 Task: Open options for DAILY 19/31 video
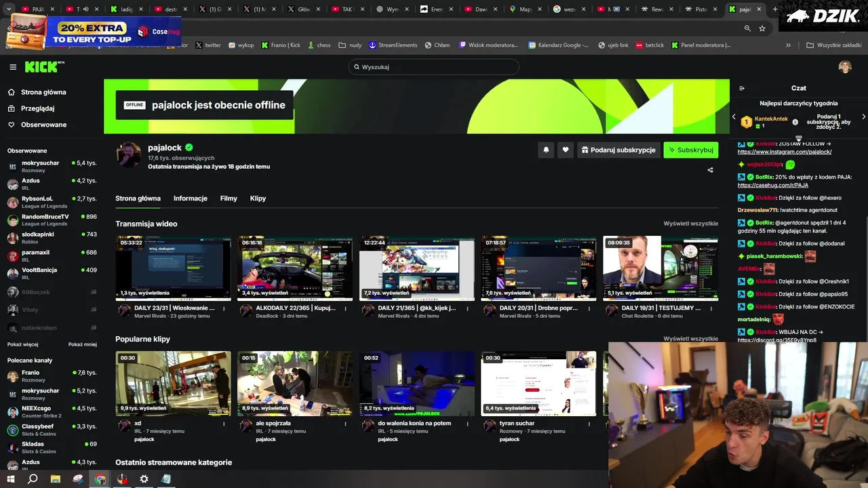point(711,308)
